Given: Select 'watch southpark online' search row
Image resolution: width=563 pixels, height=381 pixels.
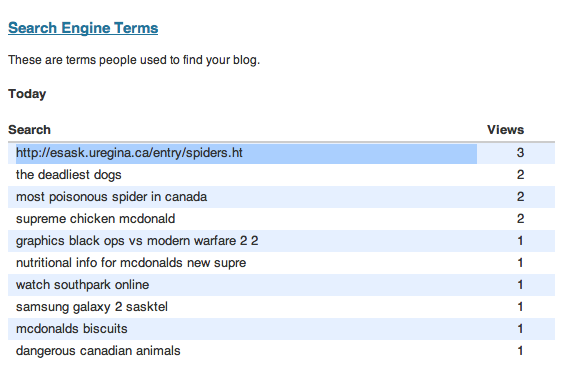Looking at the screenshot, I should coord(282,285).
